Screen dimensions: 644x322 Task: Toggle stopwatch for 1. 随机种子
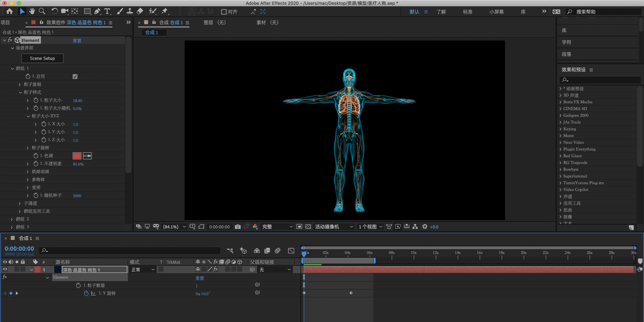pos(36,195)
